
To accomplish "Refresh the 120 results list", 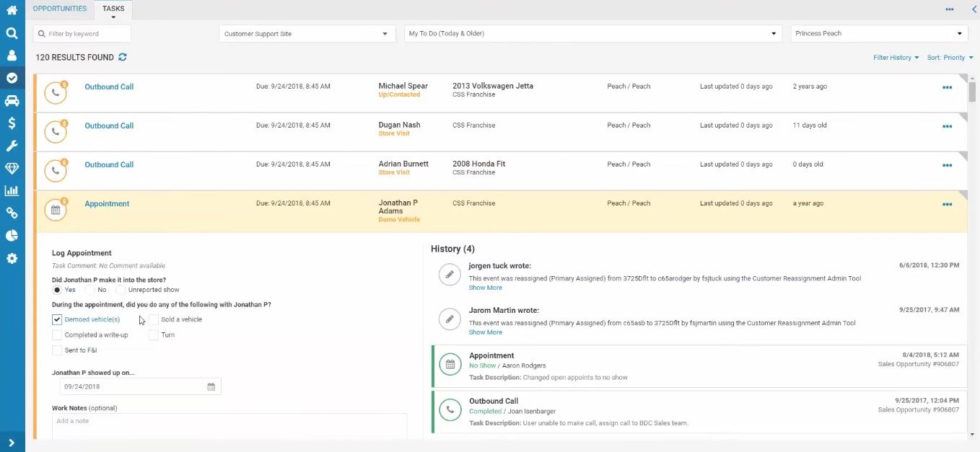I will tap(123, 57).
